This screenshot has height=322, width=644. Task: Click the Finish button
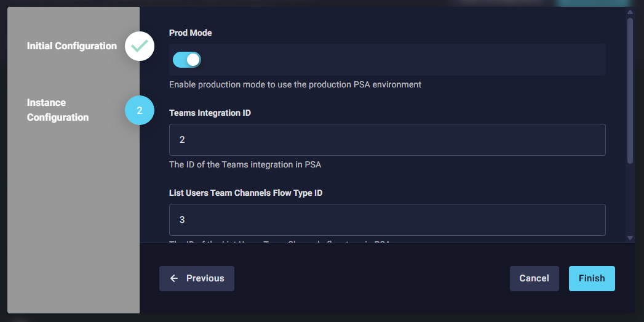point(592,278)
